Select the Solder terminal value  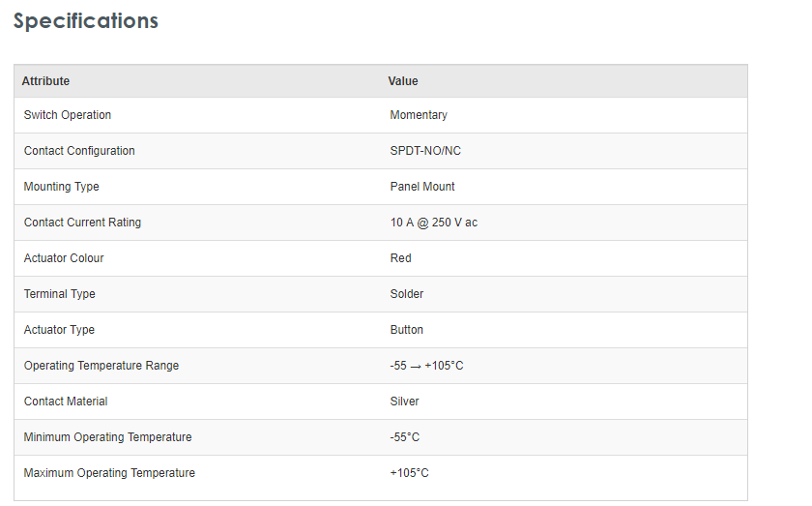(x=407, y=294)
